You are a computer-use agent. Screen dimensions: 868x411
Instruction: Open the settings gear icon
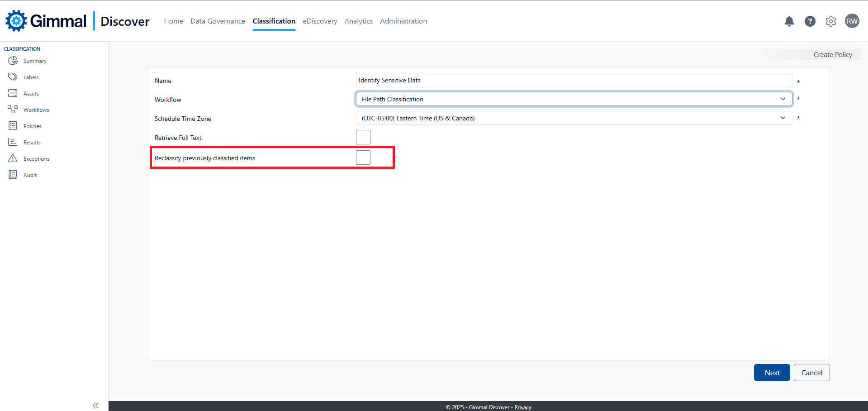[830, 21]
